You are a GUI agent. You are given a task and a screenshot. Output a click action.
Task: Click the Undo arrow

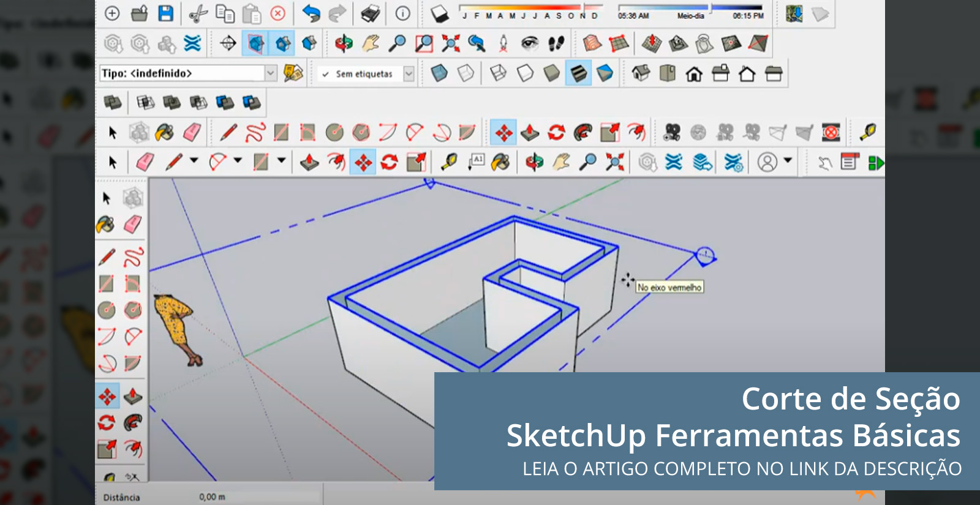coord(311,13)
